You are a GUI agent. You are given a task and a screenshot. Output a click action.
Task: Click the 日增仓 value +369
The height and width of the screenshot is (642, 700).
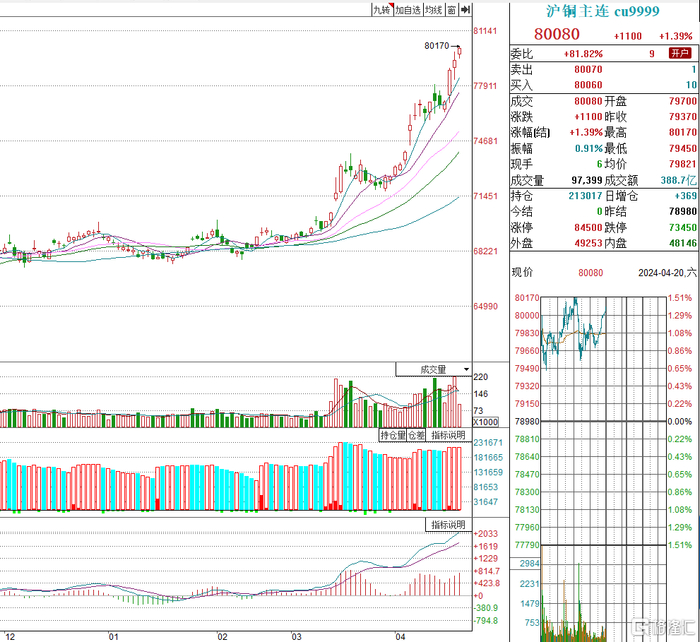(686, 196)
